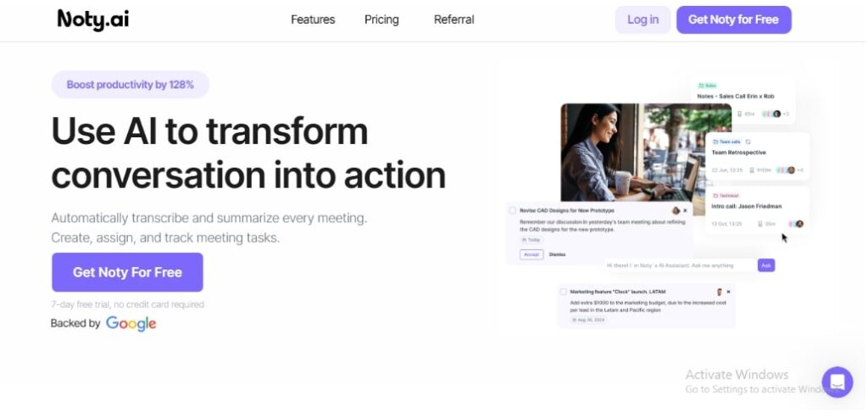868x417 pixels.
Task: Click the Use AI to transform headline
Action: tap(248, 153)
